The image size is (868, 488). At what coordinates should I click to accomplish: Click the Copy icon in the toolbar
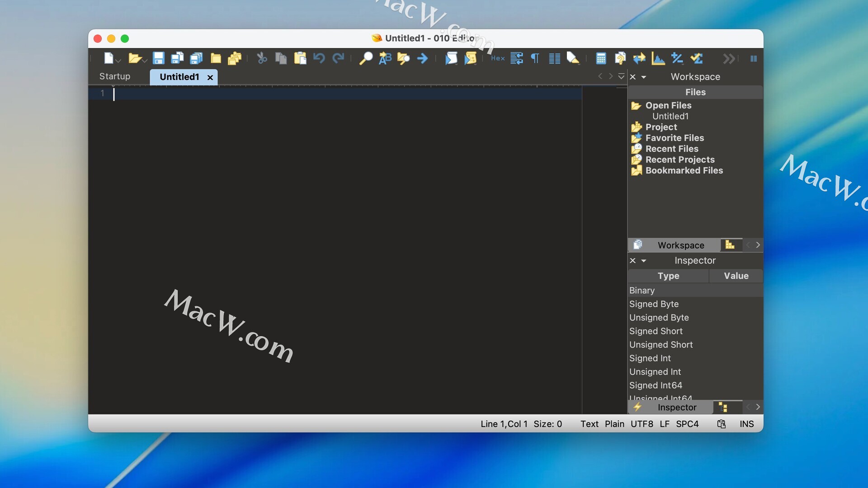click(281, 58)
